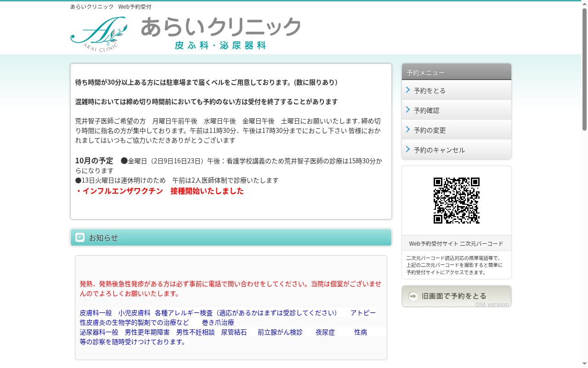Image resolution: width=588 pixels, height=368 pixels.
Task: Click the 混雑時においては bold notice
Action: coord(207,102)
